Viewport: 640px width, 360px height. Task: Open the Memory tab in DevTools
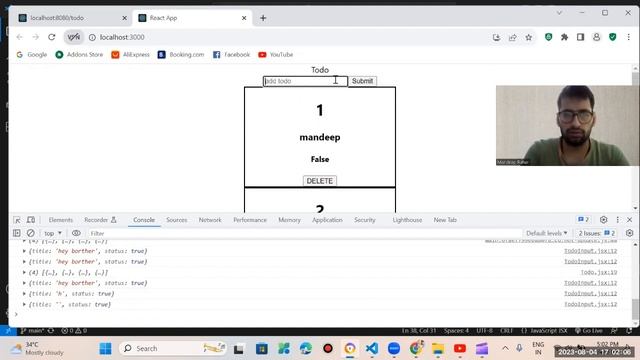click(289, 220)
